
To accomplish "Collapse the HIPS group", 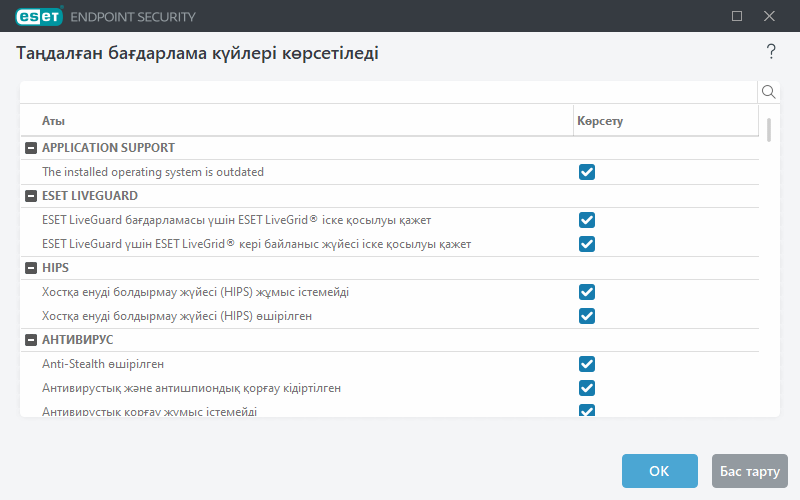I will pyautogui.click(x=31, y=268).
